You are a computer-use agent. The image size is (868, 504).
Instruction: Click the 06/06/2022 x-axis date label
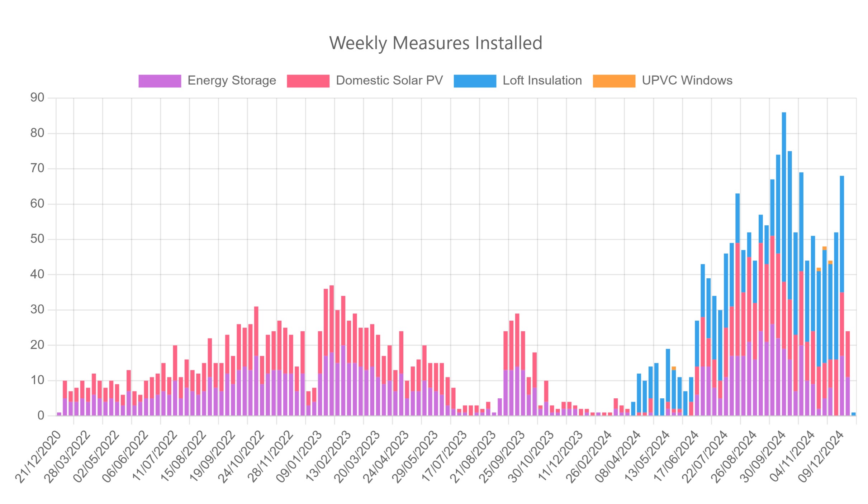click(x=125, y=457)
